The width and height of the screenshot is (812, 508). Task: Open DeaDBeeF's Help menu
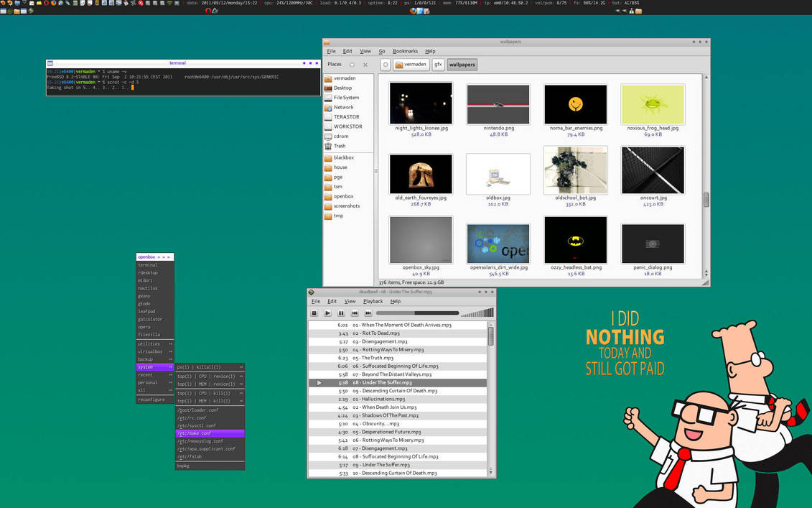[395, 301]
